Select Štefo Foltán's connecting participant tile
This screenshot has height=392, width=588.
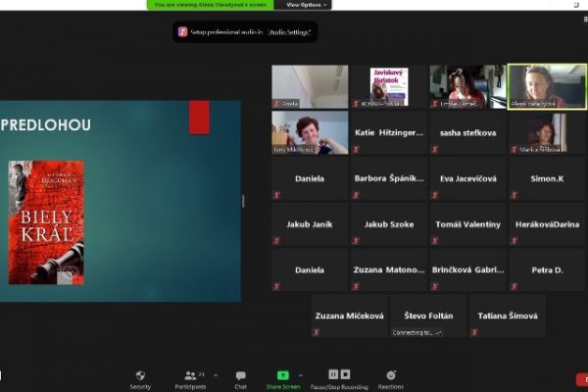(428, 316)
